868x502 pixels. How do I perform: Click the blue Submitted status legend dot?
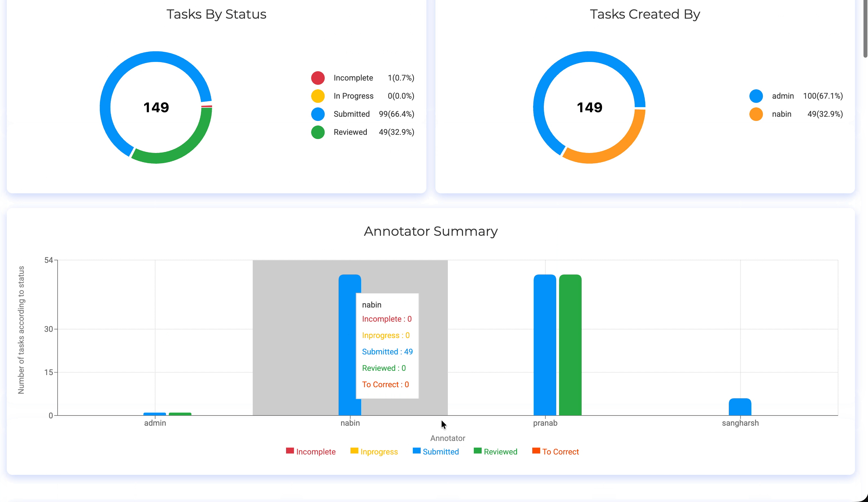(x=318, y=114)
